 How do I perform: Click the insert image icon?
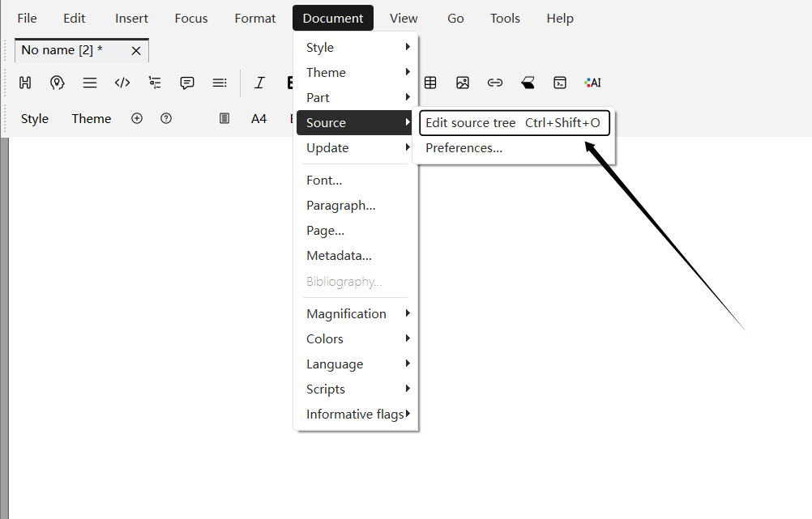463,83
